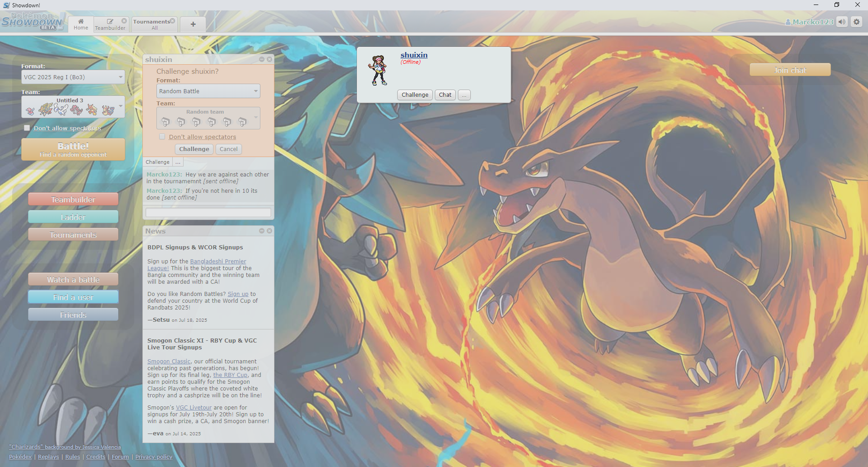Click the first Marcko123 name in chat
Screen dimensions: 868x467
tap(164, 175)
